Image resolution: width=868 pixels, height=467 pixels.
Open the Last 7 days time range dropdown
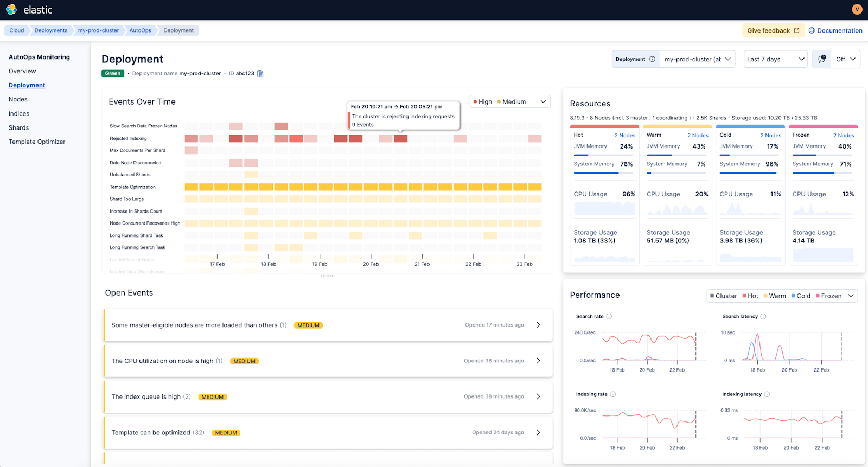click(775, 59)
